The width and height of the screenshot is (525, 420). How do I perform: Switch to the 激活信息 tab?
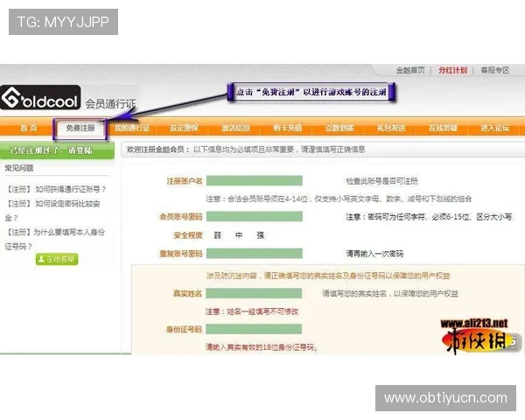[235, 128]
